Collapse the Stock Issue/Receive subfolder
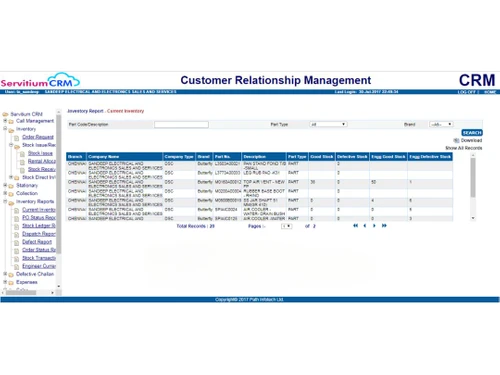Screen dimensions: 500x375 [x=11, y=145]
